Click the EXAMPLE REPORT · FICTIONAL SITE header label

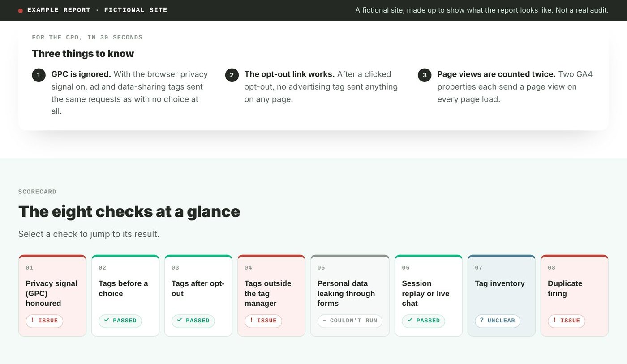[x=97, y=10]
